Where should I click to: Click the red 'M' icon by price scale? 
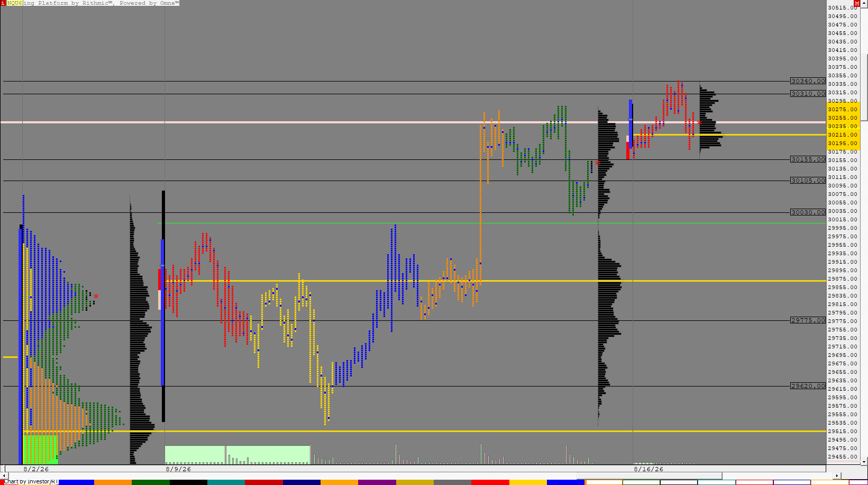pos(857,4)
